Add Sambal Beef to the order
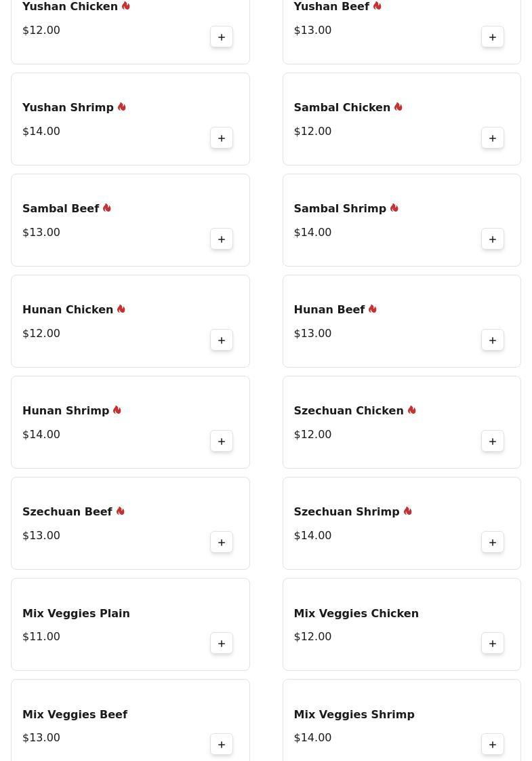 222,239
